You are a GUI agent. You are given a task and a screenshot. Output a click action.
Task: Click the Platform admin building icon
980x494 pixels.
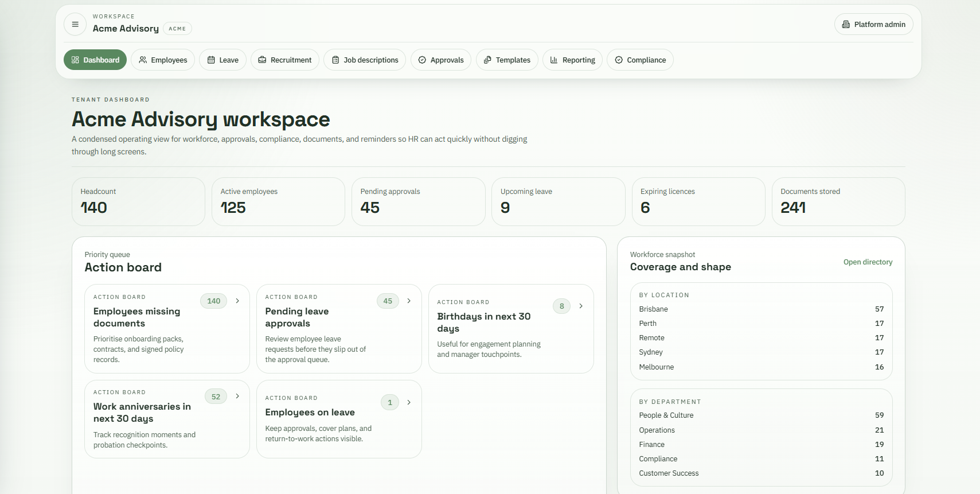tap(846, 25)
